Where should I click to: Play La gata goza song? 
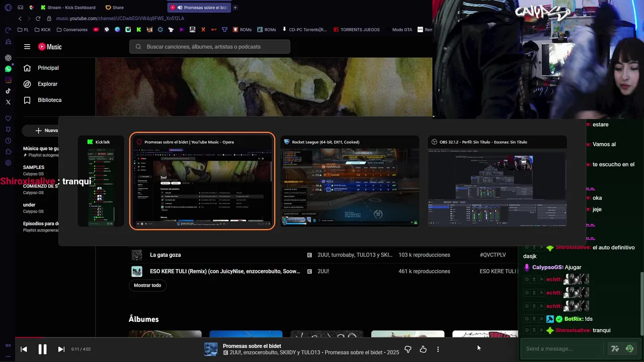point(165,255)
